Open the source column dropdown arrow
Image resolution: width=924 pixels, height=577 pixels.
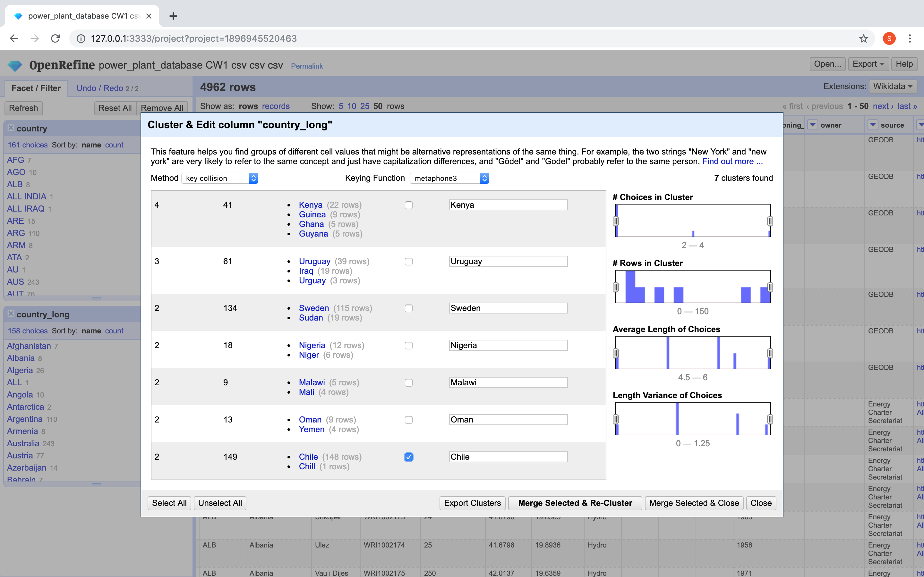click(873, 125)
